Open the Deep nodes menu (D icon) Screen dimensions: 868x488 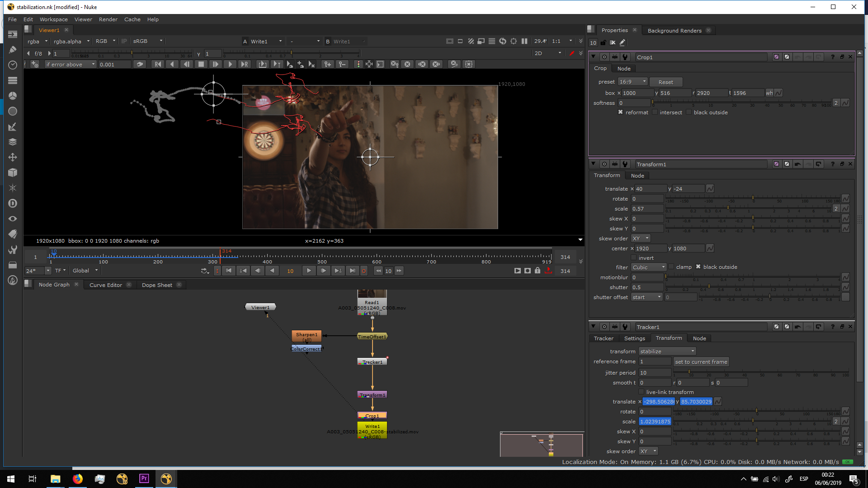(13, 203)
